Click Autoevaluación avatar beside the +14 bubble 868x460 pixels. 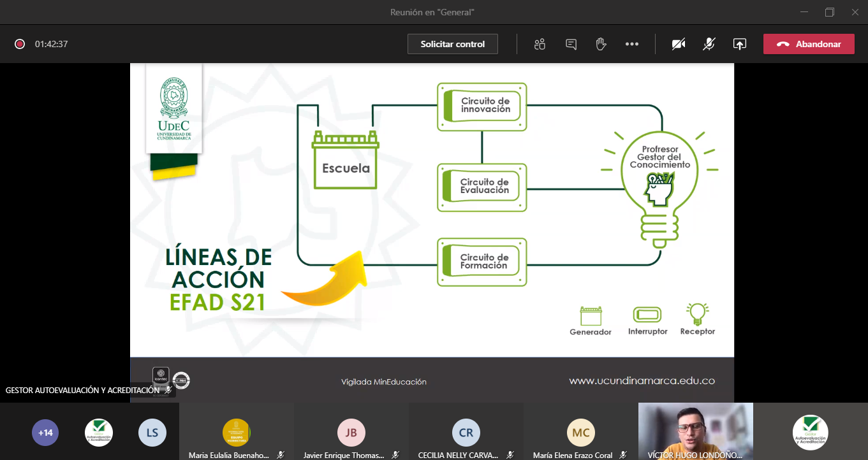coord(99,433)
